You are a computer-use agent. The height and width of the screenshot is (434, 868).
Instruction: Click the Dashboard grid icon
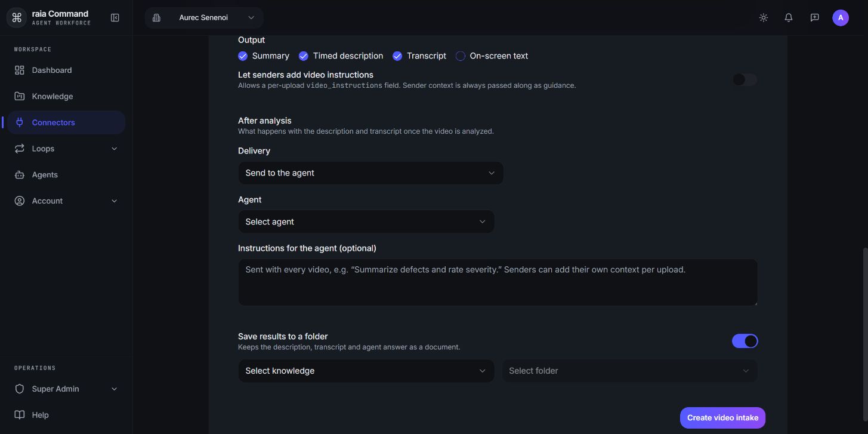[20, 70]
